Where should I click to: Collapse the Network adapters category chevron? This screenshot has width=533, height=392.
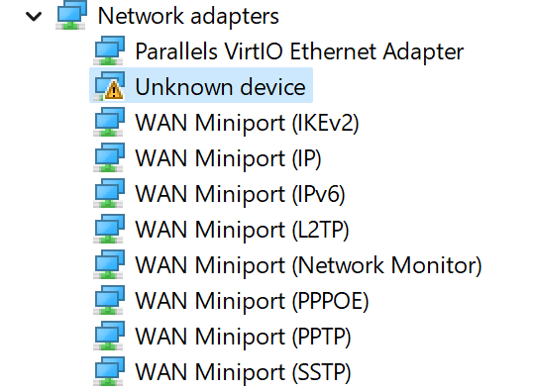[x=34, y=16]
